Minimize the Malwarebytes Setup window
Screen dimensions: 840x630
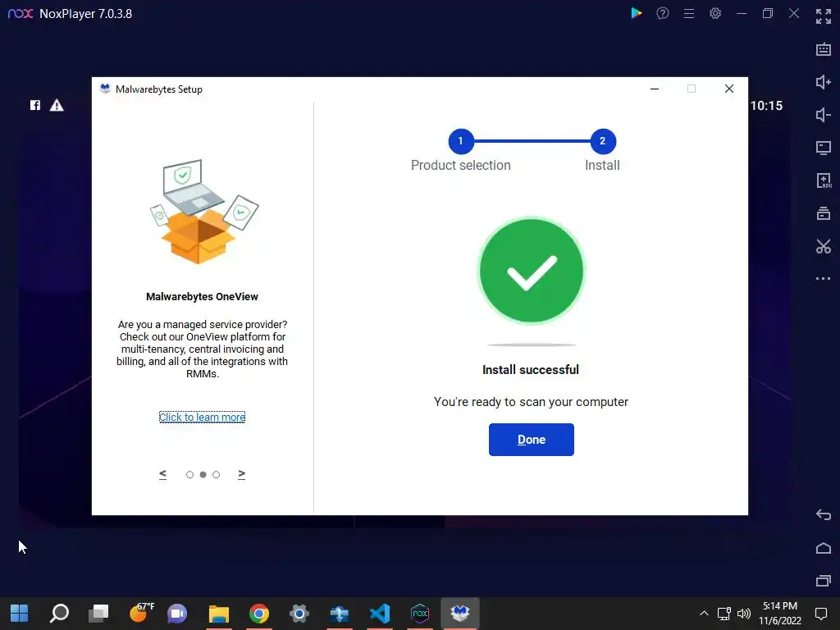tap(655, 89)
